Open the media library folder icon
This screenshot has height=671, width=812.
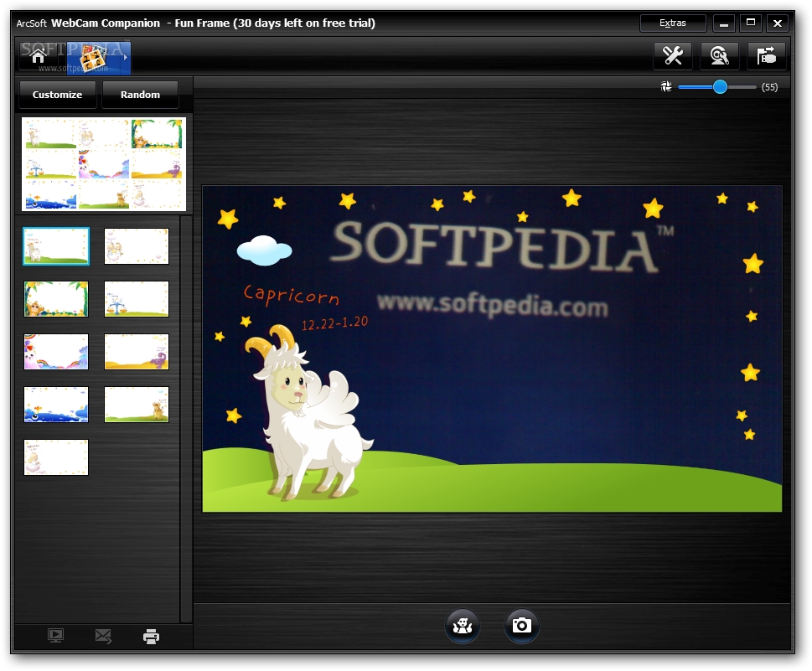tap(767, 56)
